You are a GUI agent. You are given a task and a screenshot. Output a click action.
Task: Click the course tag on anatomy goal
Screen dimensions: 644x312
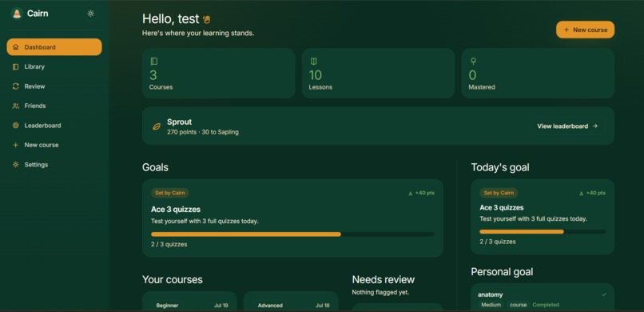[x=518, y=305]
